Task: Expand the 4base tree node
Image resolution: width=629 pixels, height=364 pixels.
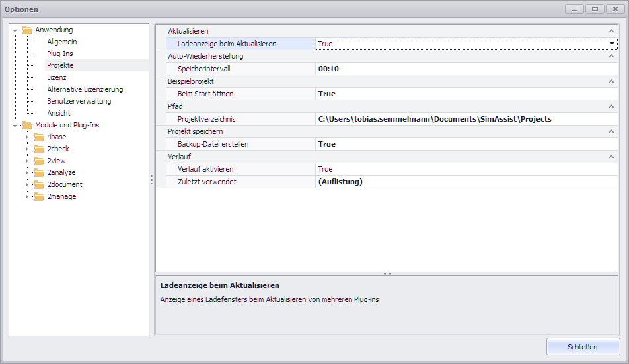Action: click(x=27, y=137)
